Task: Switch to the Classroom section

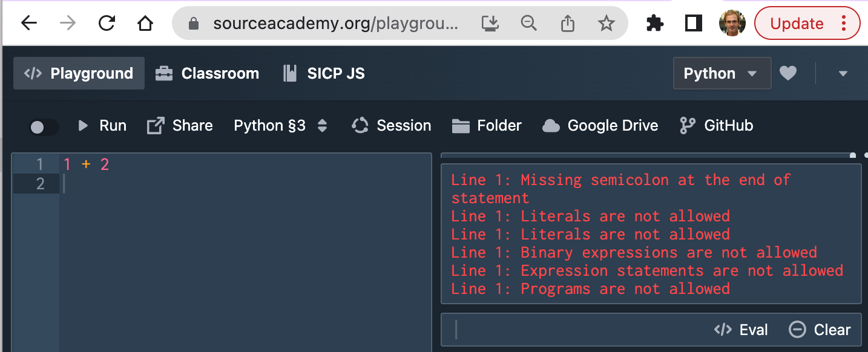Action: [x=207, y=73]
